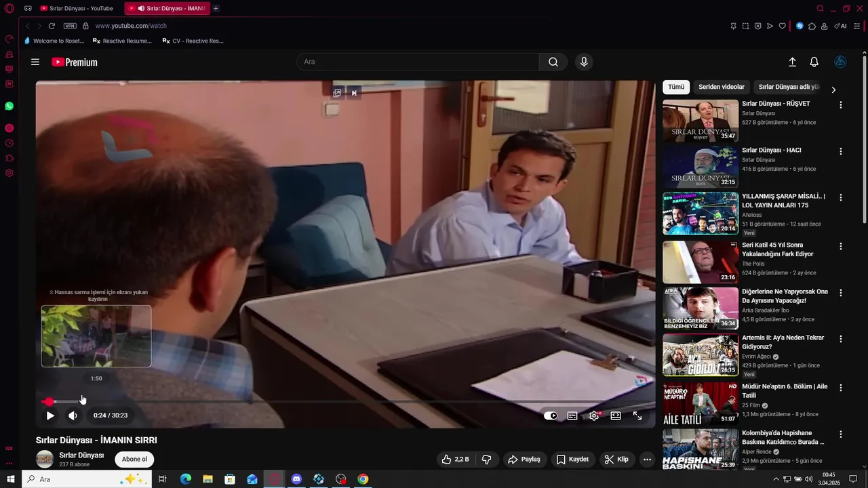Open the 'Welcome to Roset...' bookmark
This screenshot has height=488, width=868.
(54, 41)
